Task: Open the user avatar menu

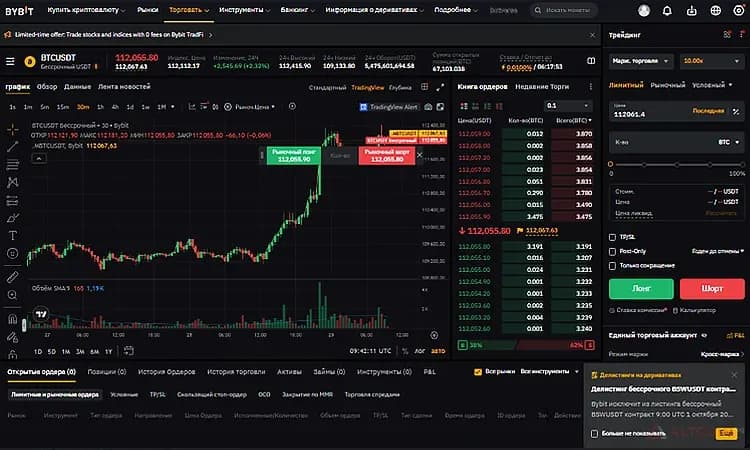Action: pos(644,10)
